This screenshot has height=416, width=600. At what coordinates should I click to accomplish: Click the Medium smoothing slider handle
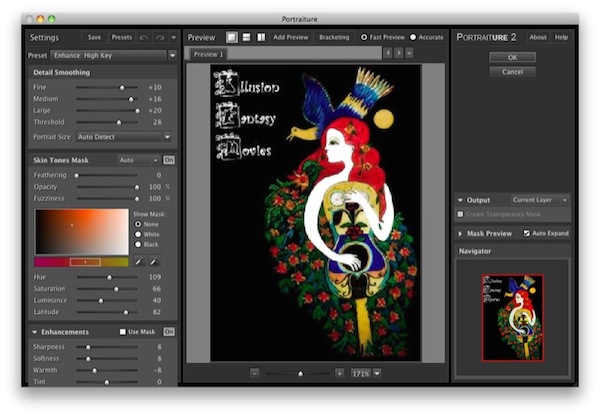(131, 99)
